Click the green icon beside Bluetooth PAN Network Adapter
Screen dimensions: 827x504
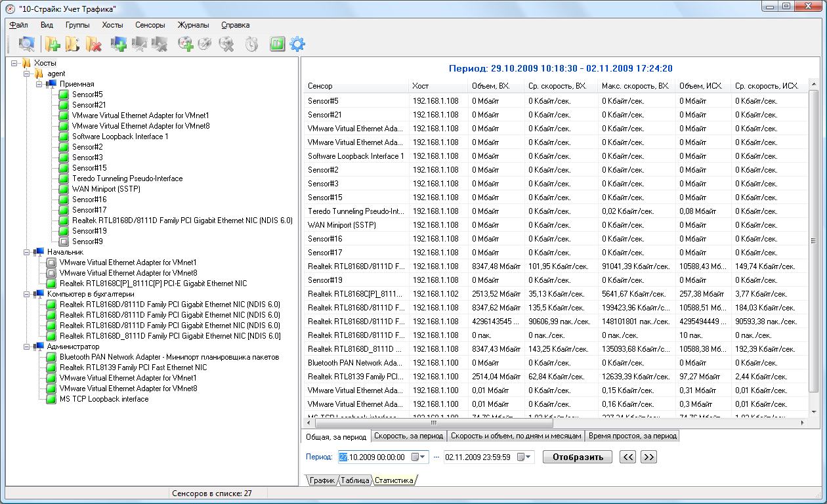[51, 357]
